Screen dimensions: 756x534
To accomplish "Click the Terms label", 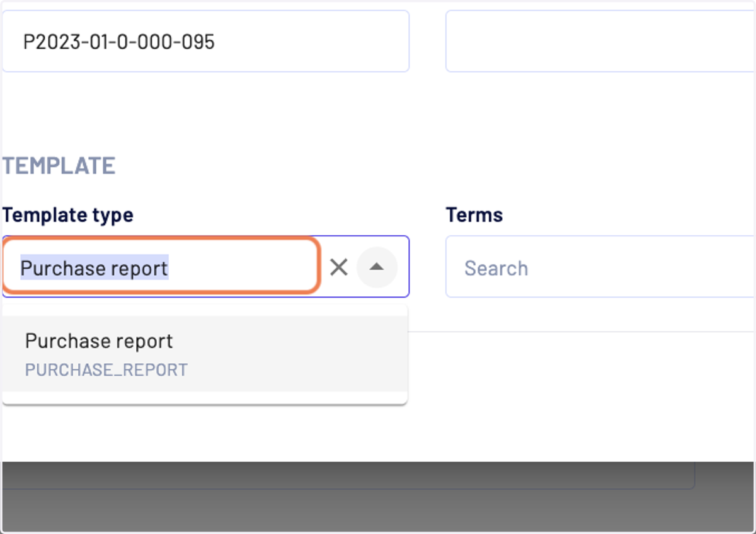I will pos(474,215).
